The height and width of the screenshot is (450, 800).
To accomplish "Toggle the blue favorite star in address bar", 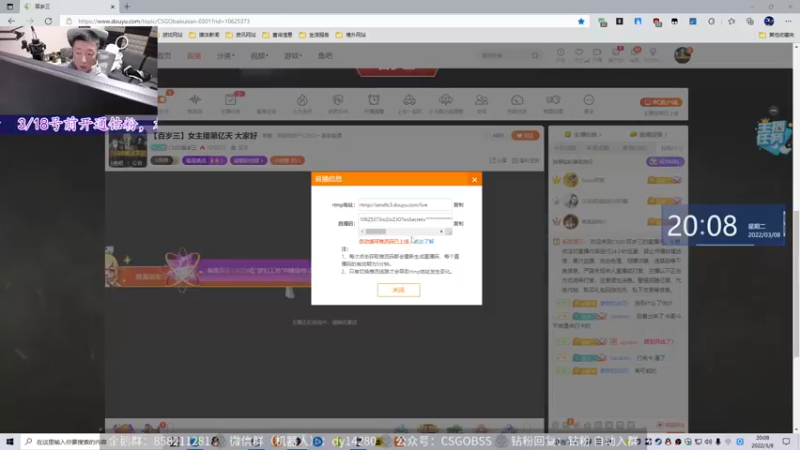I will 581,21.
